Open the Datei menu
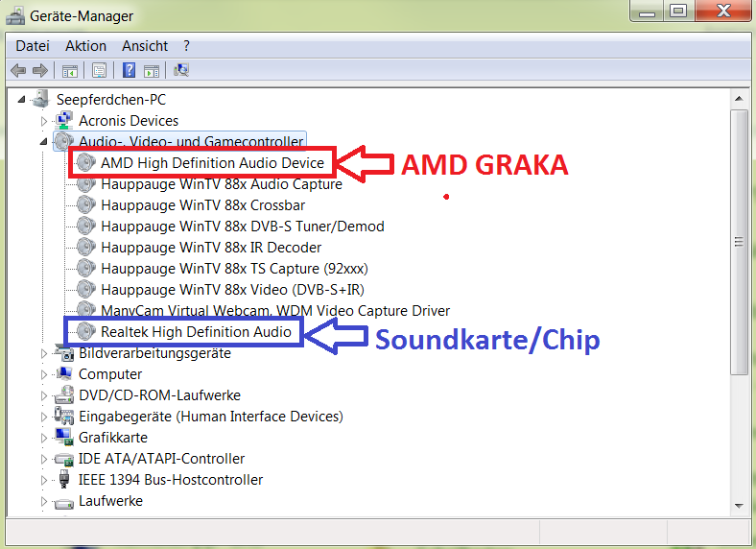The image size is (756, 549). (33, 46)
